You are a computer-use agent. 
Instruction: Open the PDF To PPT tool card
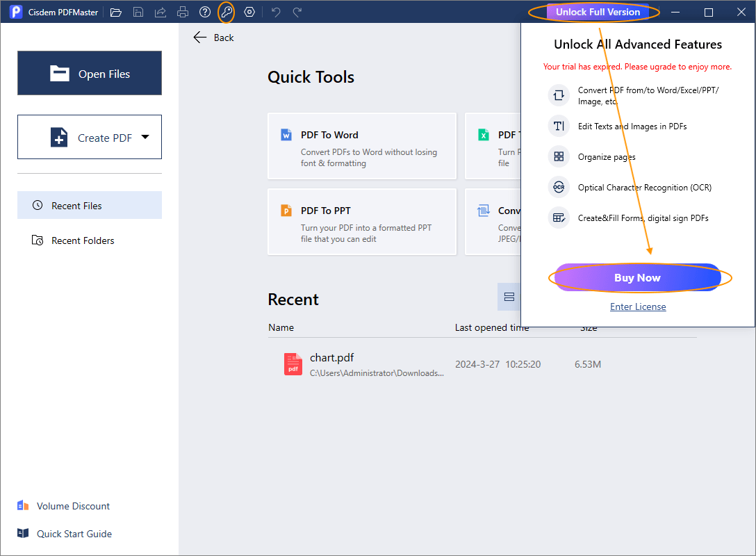pos(362,222)
